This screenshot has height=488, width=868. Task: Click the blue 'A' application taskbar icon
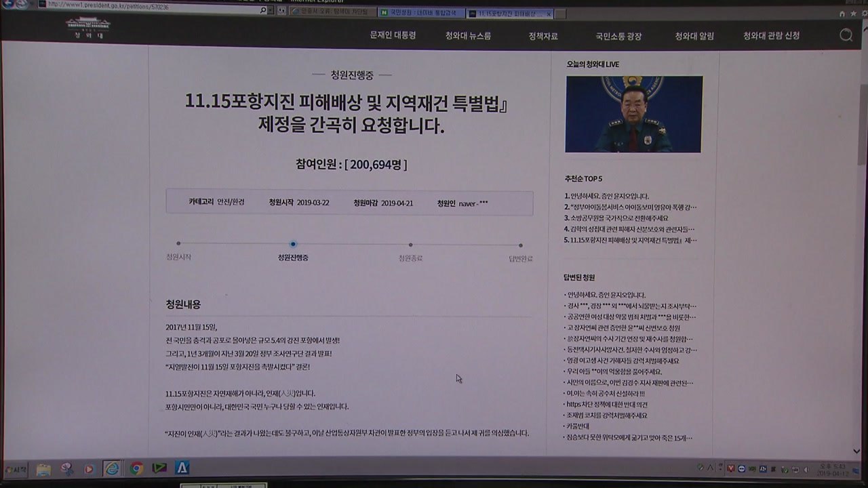click(182, 468)
